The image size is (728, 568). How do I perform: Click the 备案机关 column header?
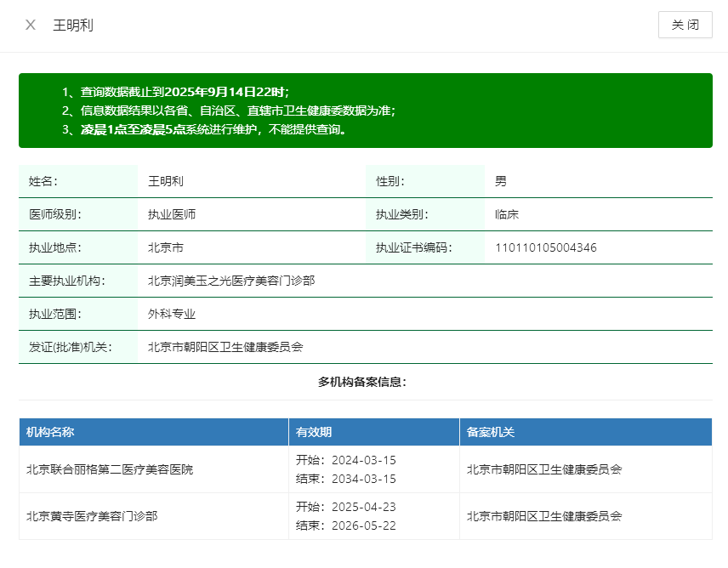[x=491, y=432]
